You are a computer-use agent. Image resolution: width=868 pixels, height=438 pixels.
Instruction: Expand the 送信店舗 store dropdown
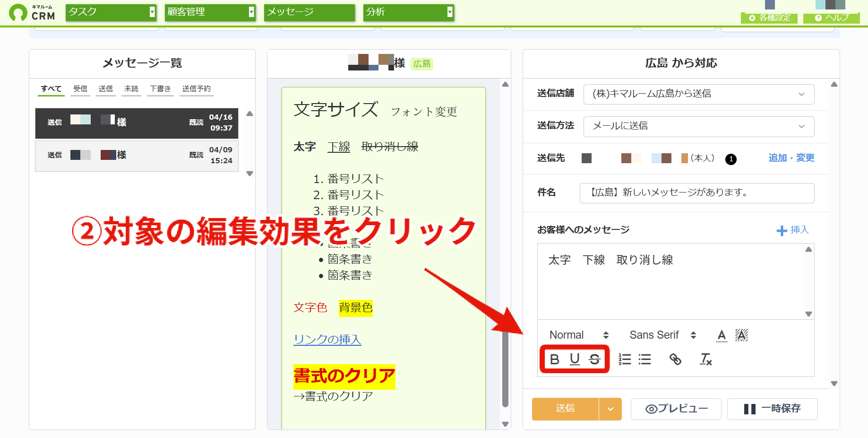tap(699, 94)
